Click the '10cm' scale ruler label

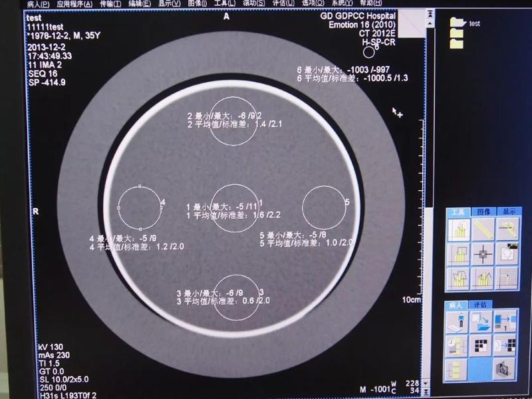411,300
